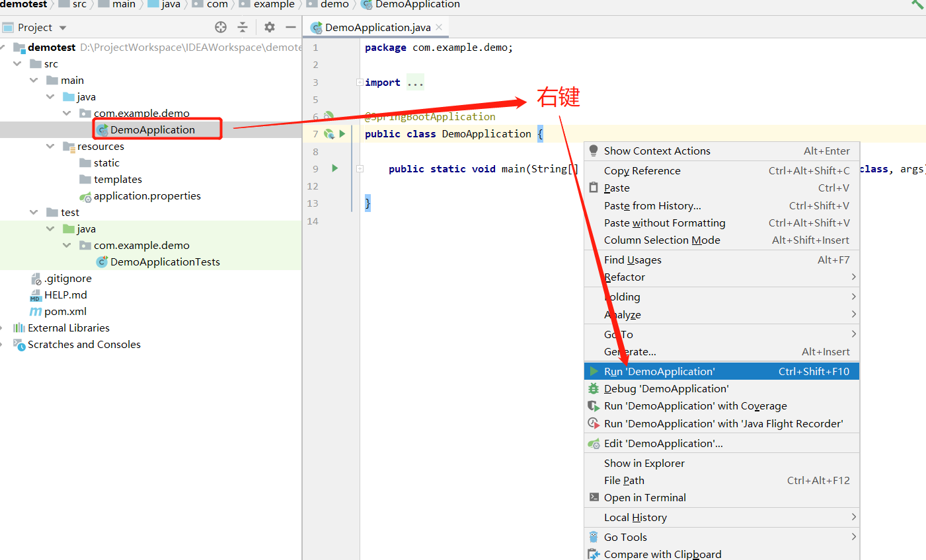The height and width of the screenshot is (560, 926).
Task: Expand External Libraries node
Action: pyautogui.click(x=3, y=328)
